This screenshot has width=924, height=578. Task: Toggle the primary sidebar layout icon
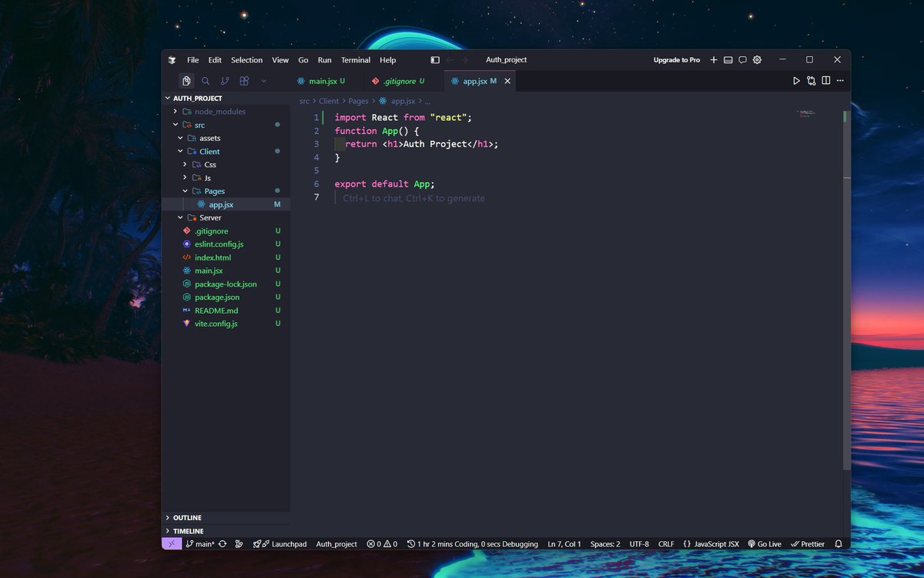tap(435, 60)
